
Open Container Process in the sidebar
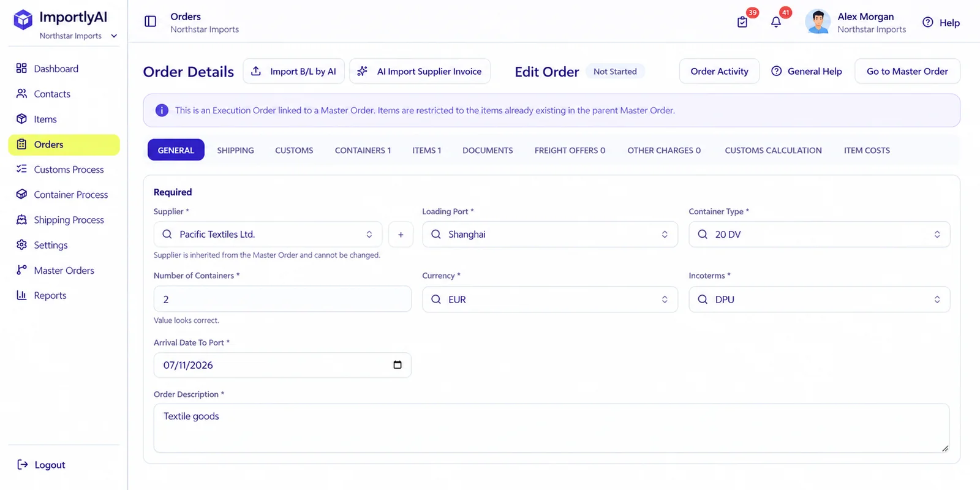pos(64,194)
